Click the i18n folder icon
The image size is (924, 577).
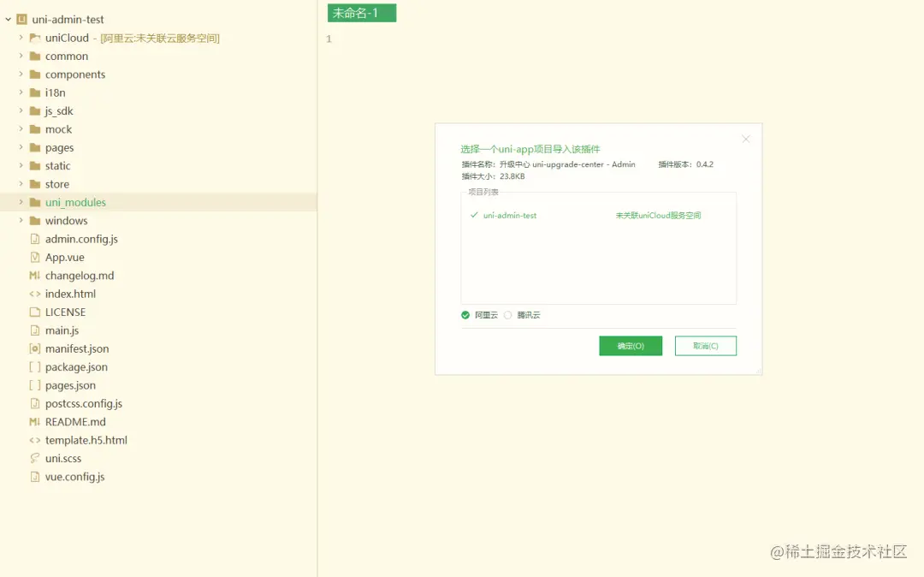[35, 92]
